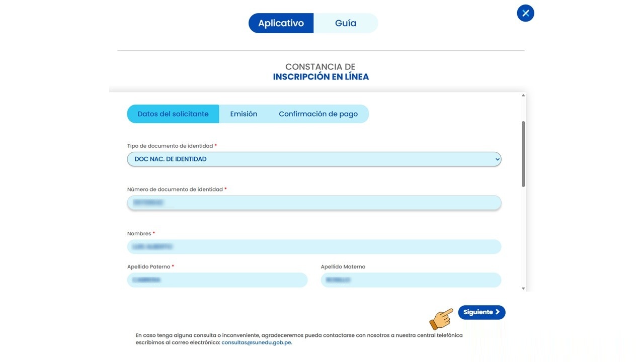
Task: Click the Apellido Paterno field
Action: click(217, 280)
